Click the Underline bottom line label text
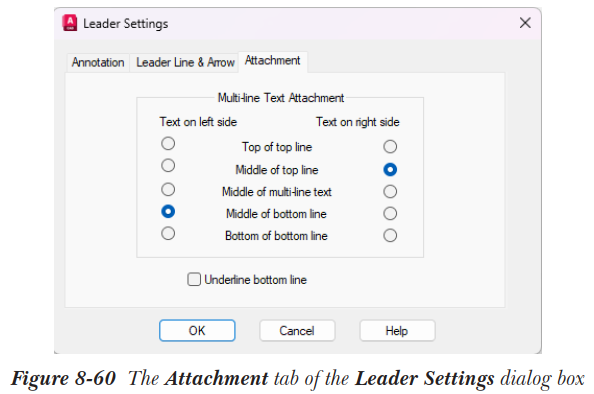The width and height of the screenshot is (594, 394). (x=255, y=280)
